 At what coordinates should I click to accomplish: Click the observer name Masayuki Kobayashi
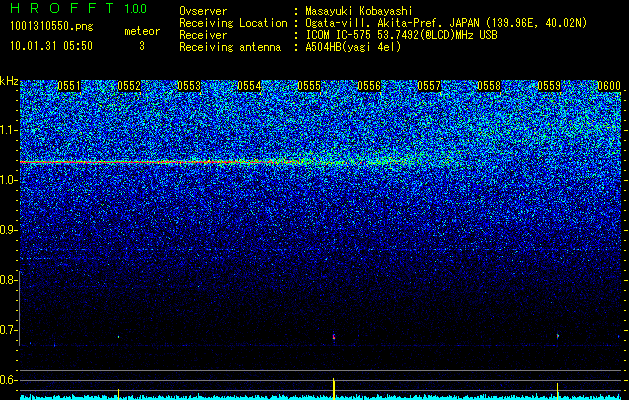(x=359, y=11)
